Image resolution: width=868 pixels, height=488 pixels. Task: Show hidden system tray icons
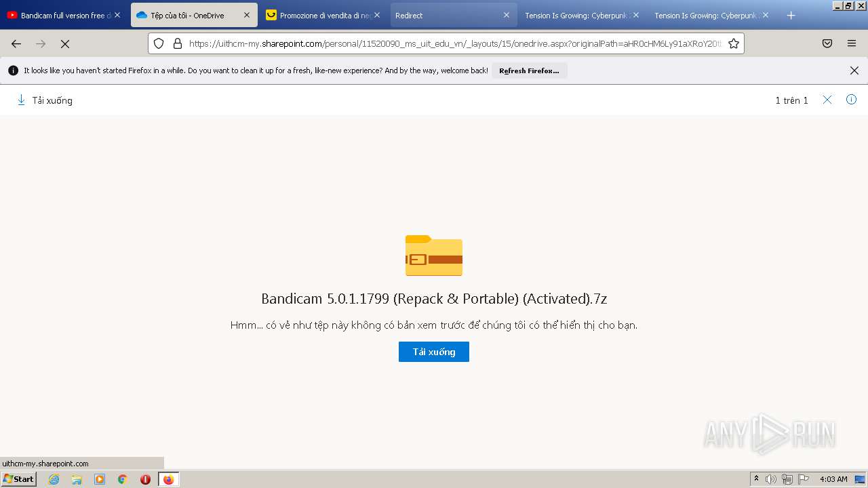(x=756, y=479)
